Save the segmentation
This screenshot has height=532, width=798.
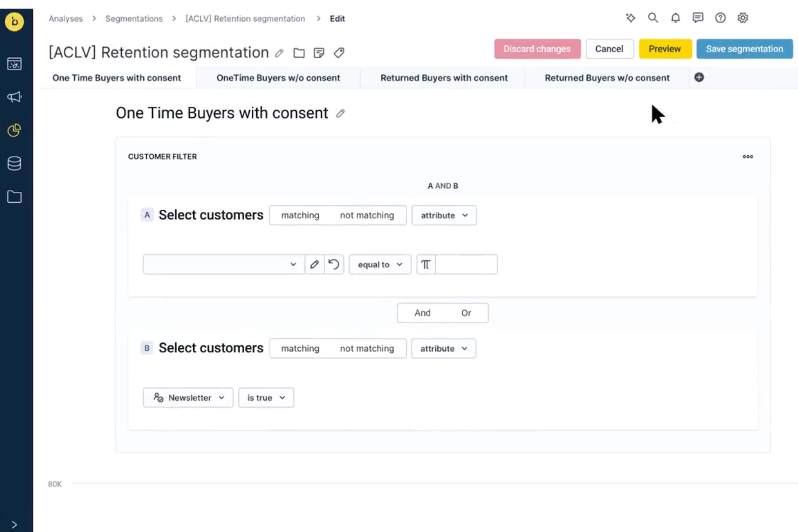pyautogui.click(x=744, y=49)
